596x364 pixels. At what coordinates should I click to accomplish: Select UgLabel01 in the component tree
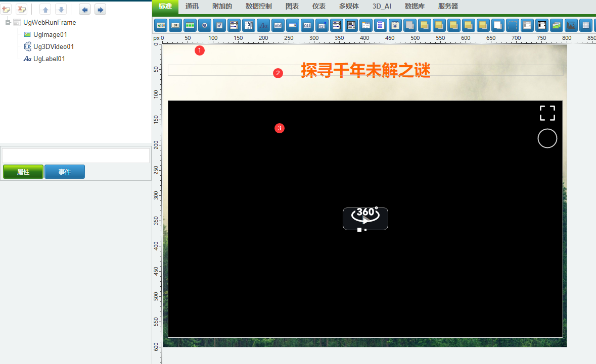tap(49, 59)
